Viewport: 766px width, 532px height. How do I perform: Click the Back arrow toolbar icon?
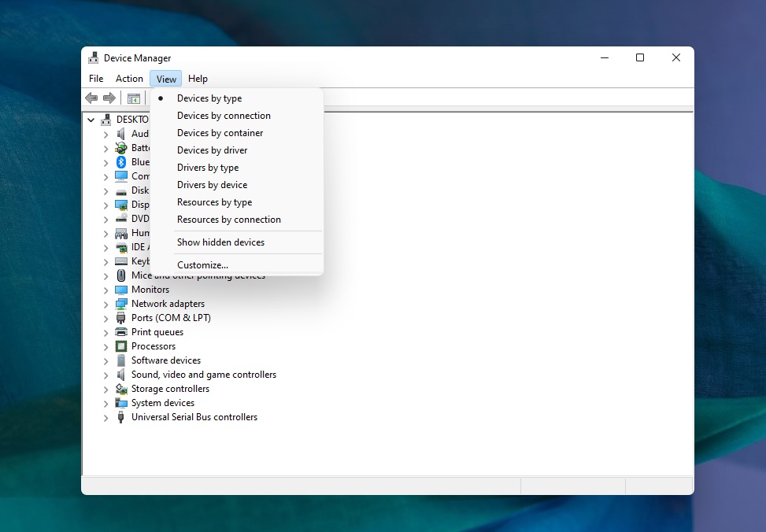pyautogui.click(x=91, y=98)
